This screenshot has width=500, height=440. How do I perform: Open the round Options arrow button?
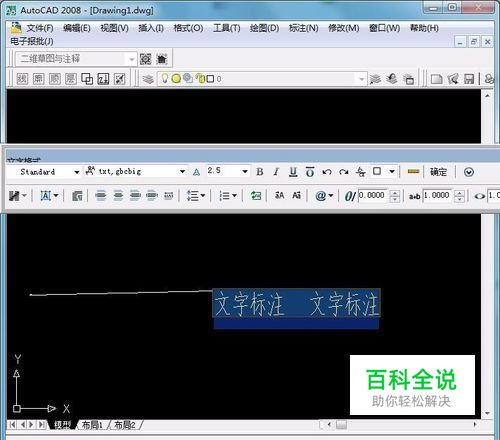click(x=469, y=172)
